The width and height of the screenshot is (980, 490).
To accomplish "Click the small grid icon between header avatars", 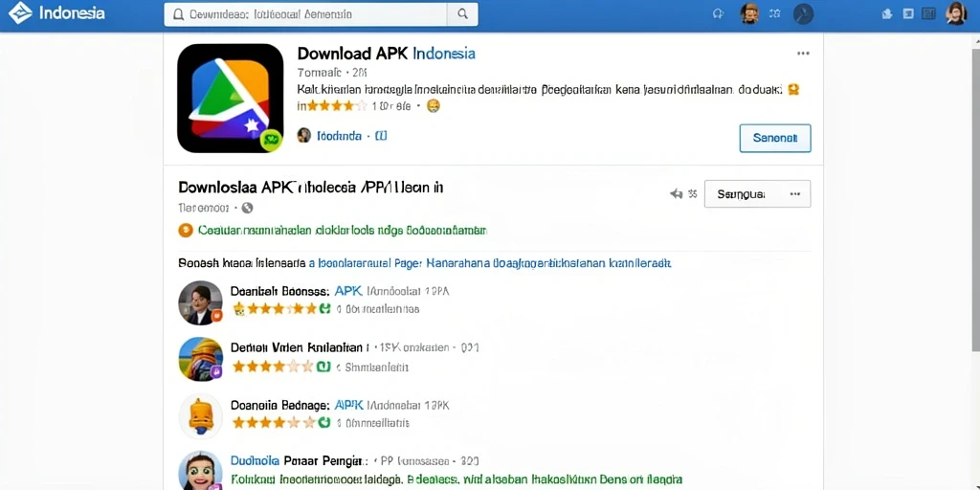I will coord(775,13).
